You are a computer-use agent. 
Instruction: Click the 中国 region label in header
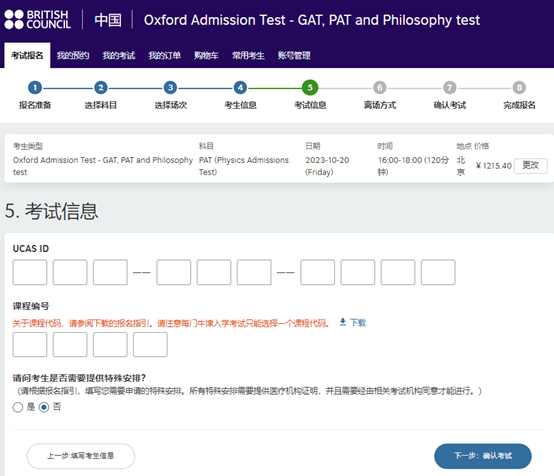click(x=108, y=20)
